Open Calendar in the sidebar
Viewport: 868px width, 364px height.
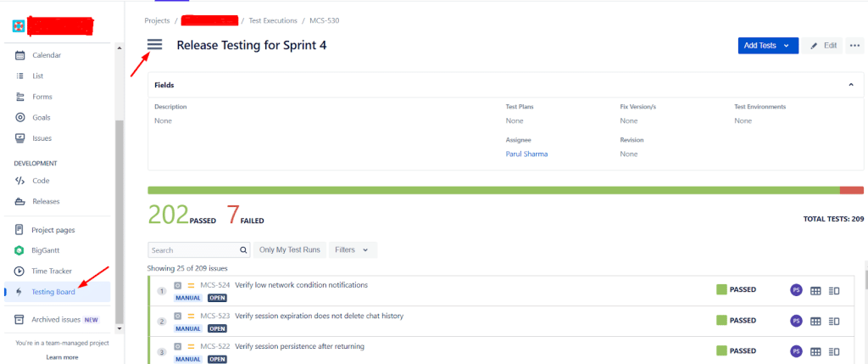[47, 55]
